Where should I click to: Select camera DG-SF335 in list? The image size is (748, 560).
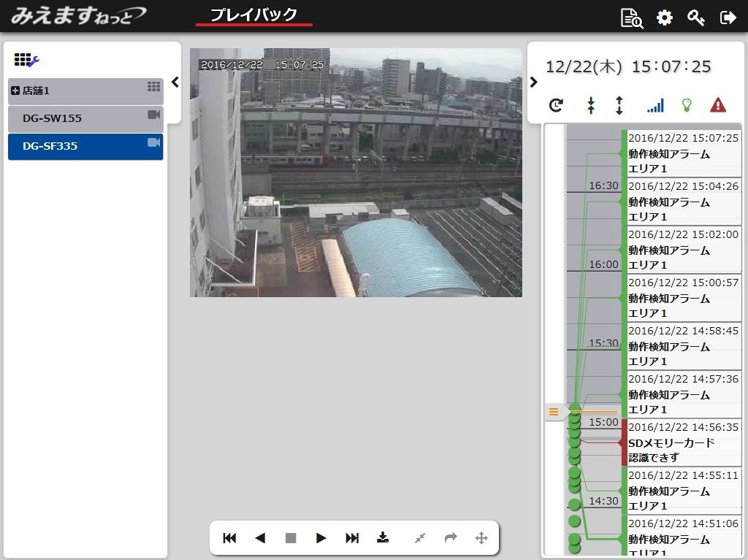tap(85, 146)
